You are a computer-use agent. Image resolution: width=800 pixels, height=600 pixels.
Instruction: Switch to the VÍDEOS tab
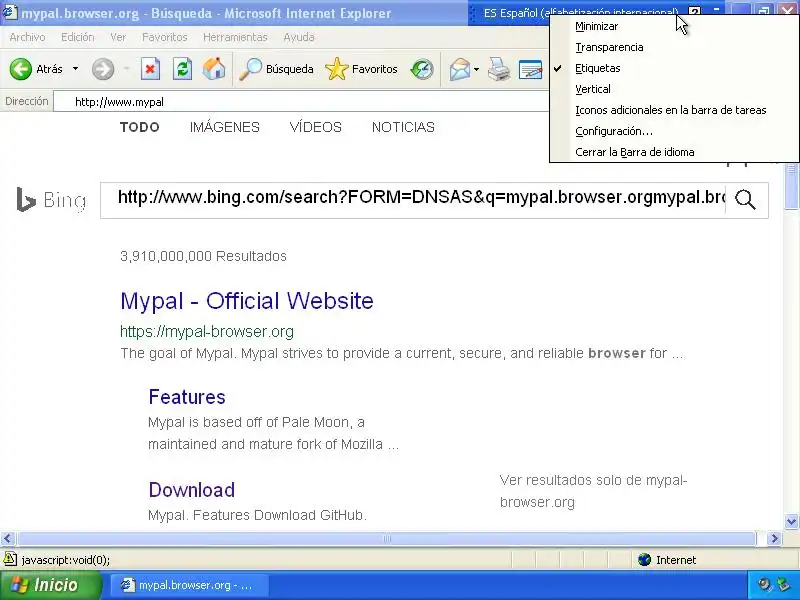coord(315,127)
